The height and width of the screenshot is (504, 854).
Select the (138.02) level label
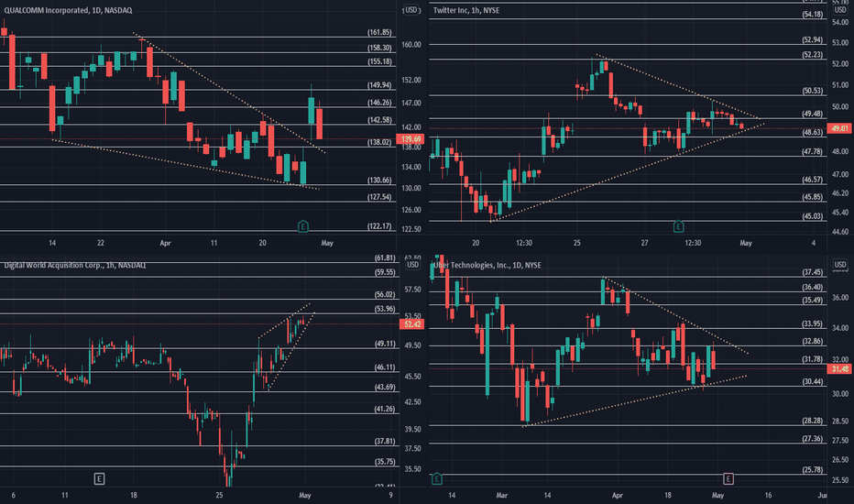(x=379, y=142)
